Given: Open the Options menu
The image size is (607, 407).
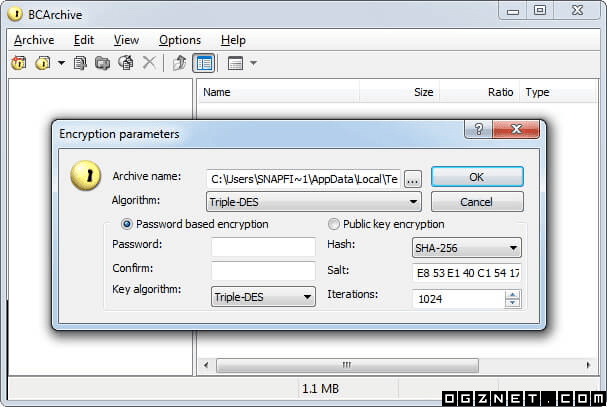Looking at the screenshot, I should coord(180,40).
